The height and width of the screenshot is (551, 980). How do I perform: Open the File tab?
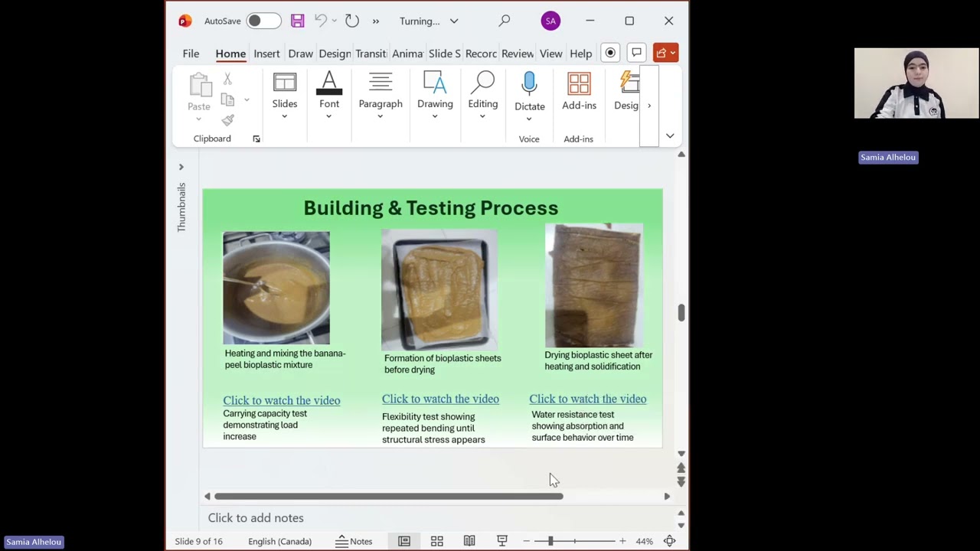pyautogui.click(x=191, y=54)
